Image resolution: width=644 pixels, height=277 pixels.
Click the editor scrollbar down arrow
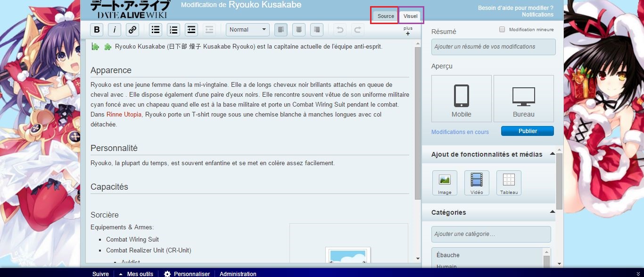click(418, 259)
